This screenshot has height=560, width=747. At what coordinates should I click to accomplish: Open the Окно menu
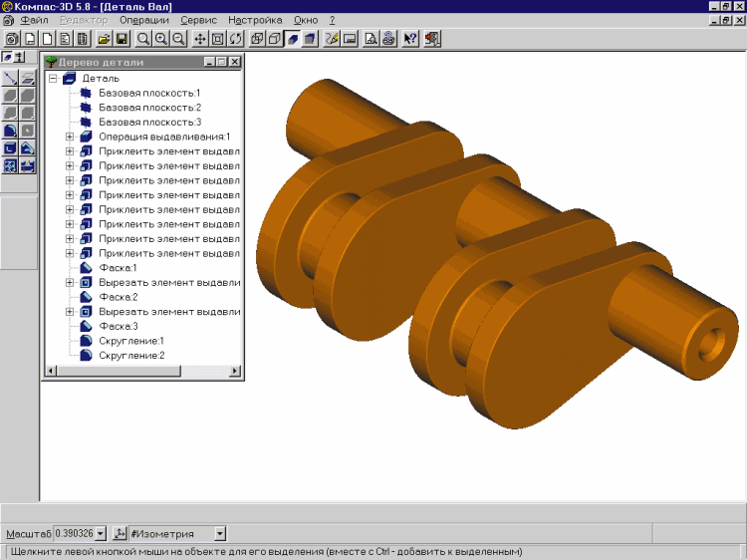[306, 21]
